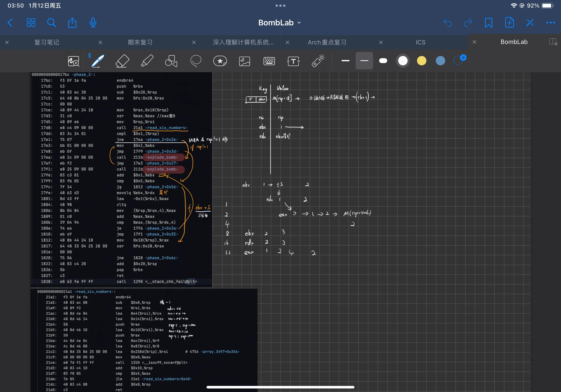
Task: Open the more options ellipsis menu
Action: point(550,23)
